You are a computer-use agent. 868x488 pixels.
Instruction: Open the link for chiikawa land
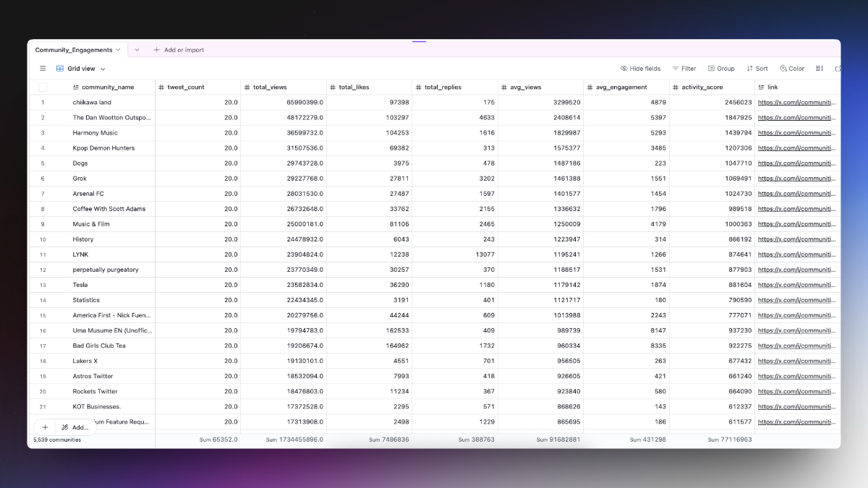pyautogui.click(x=796, y=103)
